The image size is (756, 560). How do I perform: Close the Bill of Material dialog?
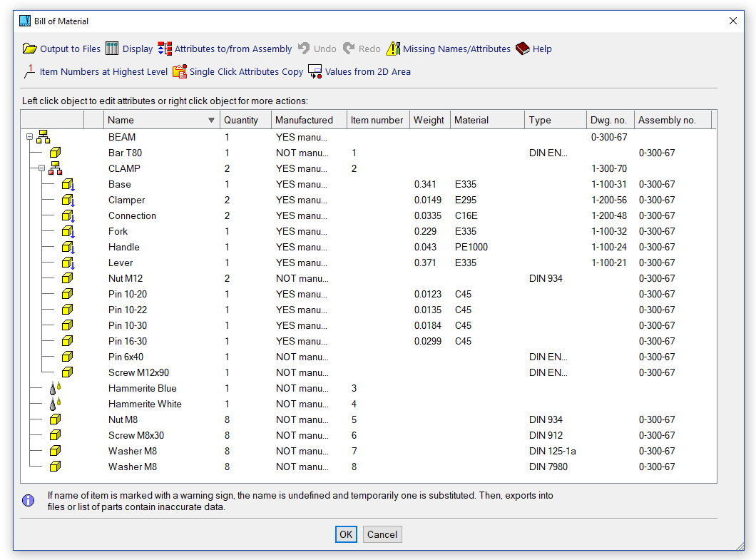point(733,21)
